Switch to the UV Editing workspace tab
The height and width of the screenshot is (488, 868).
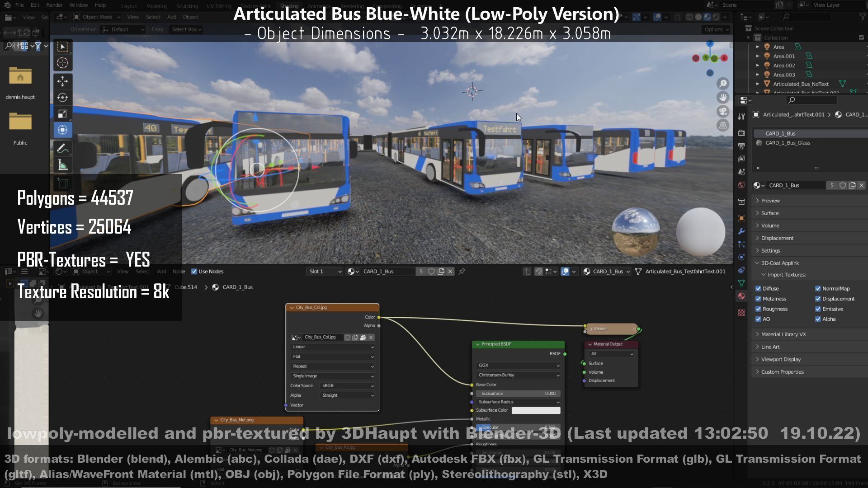coord(219,6)
